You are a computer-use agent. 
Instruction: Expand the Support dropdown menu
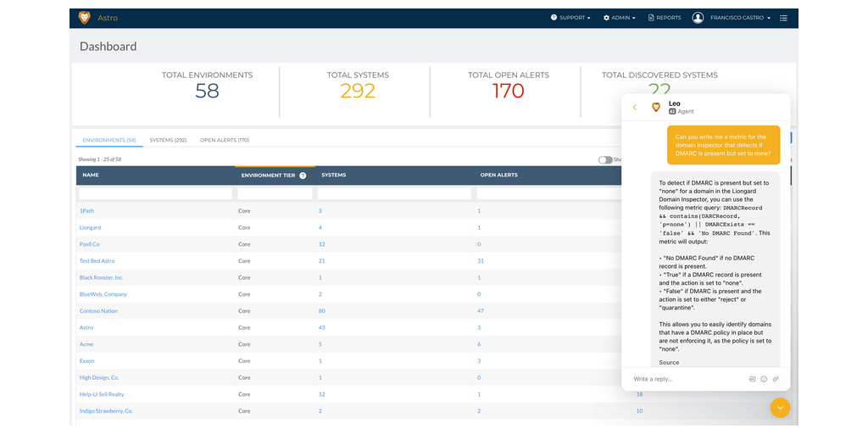(570, 18)
